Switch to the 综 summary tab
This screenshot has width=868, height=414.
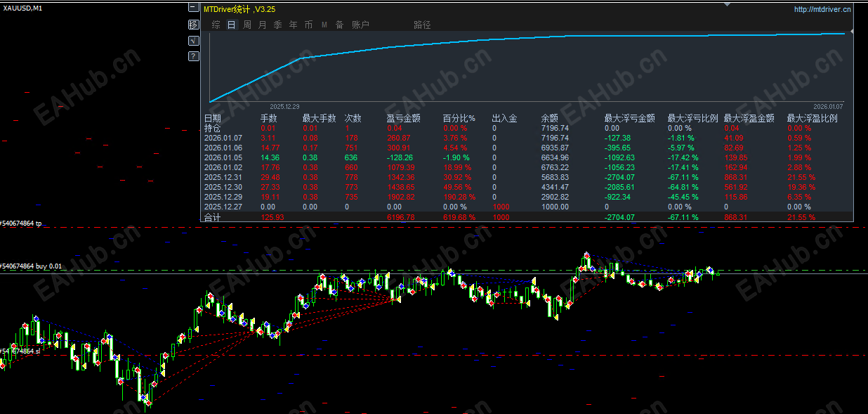(x=216, y=25)
